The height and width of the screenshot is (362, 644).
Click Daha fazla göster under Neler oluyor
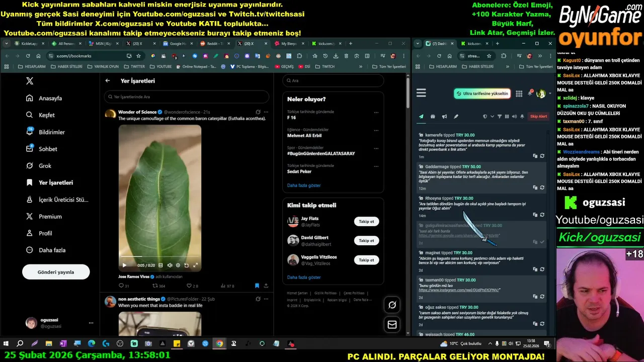point(304,186)
